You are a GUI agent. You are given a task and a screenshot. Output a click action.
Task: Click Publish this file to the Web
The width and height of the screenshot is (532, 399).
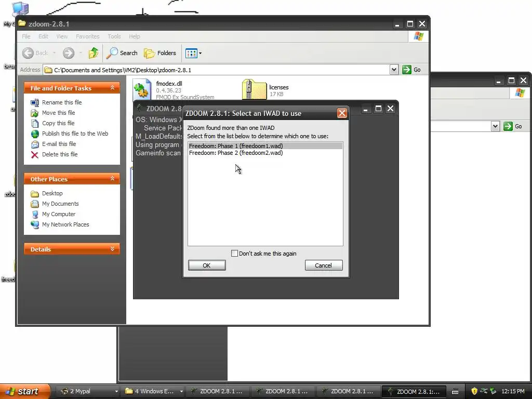pos(75,134)
